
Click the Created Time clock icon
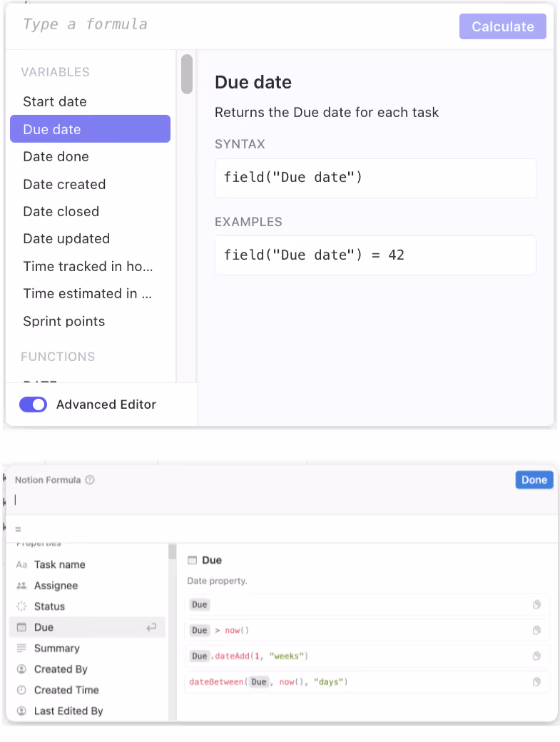[23, 690]
